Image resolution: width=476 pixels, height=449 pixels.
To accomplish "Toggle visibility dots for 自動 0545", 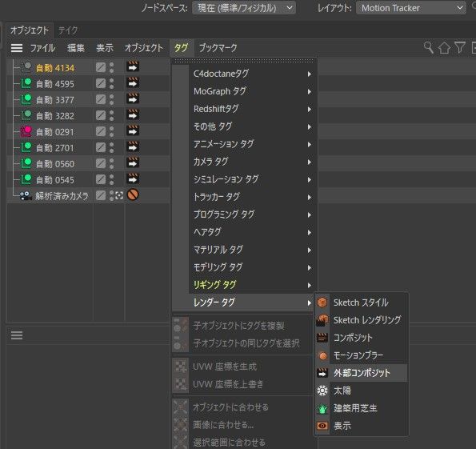I will pos(112,179).
